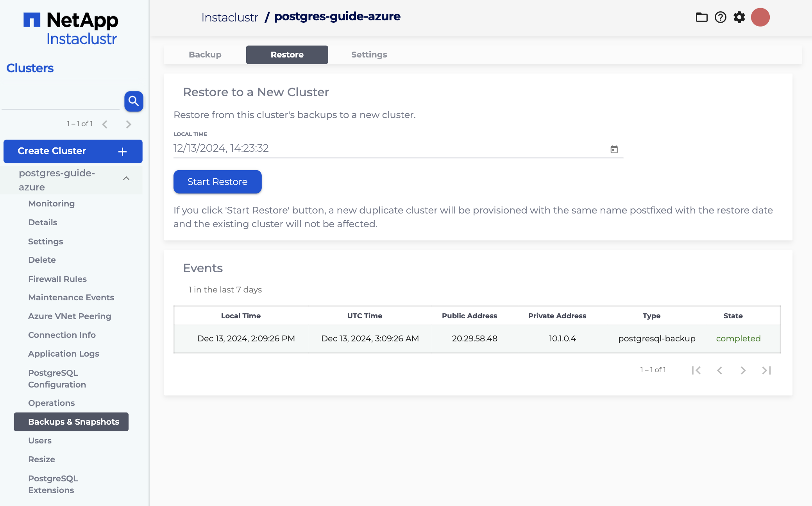This screenshot has height=506, width=812.
Task: Open the settings gear icon
Action: [739, 17]
